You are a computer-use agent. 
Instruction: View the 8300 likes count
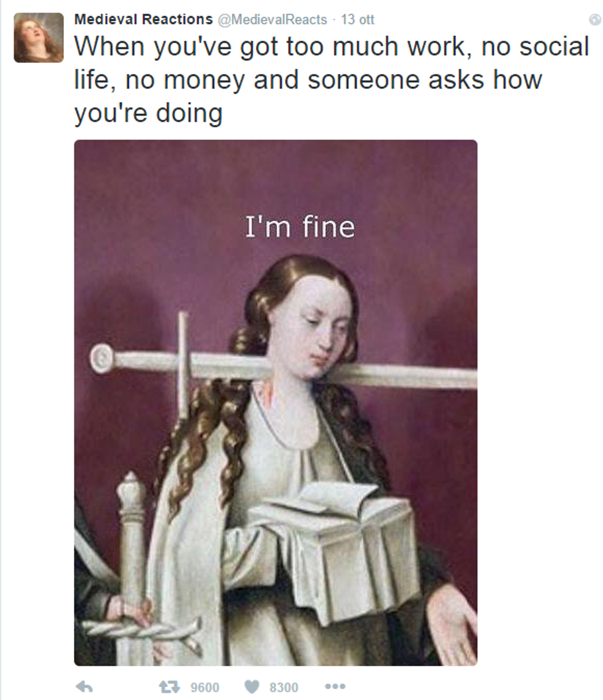[284, 687]
